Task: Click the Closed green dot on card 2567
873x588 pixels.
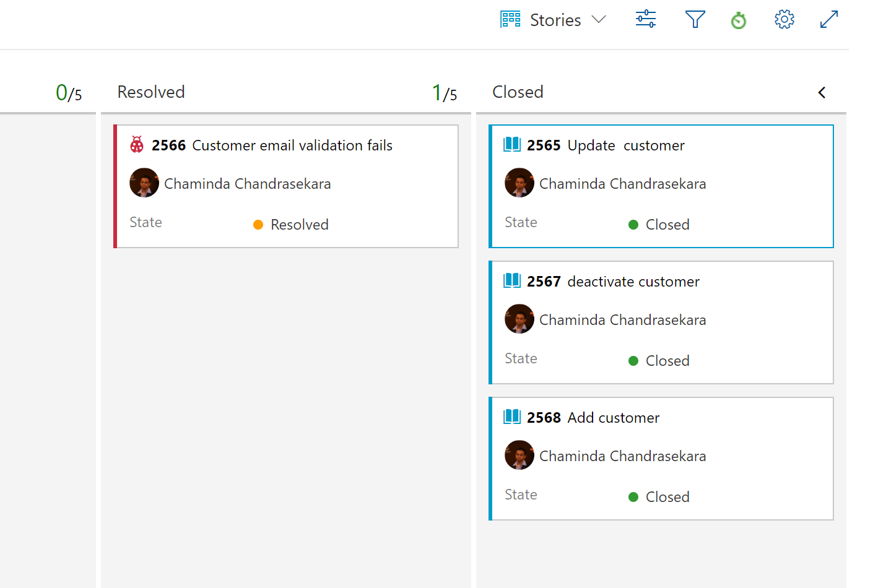Action: pos(633,361)
